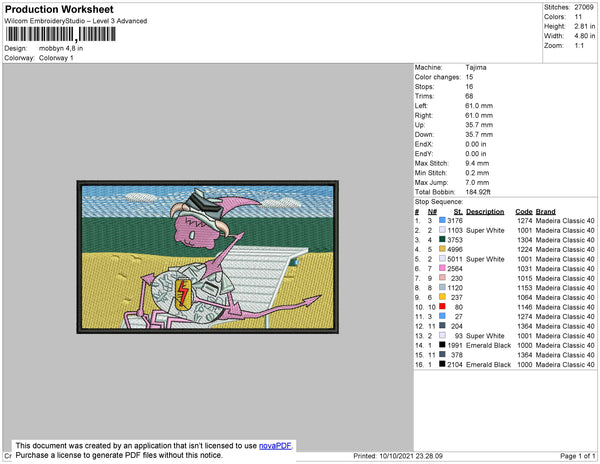Click the Zoom value 1:1
The height and width of the screenshot is (464, 600).
(579, 46)
